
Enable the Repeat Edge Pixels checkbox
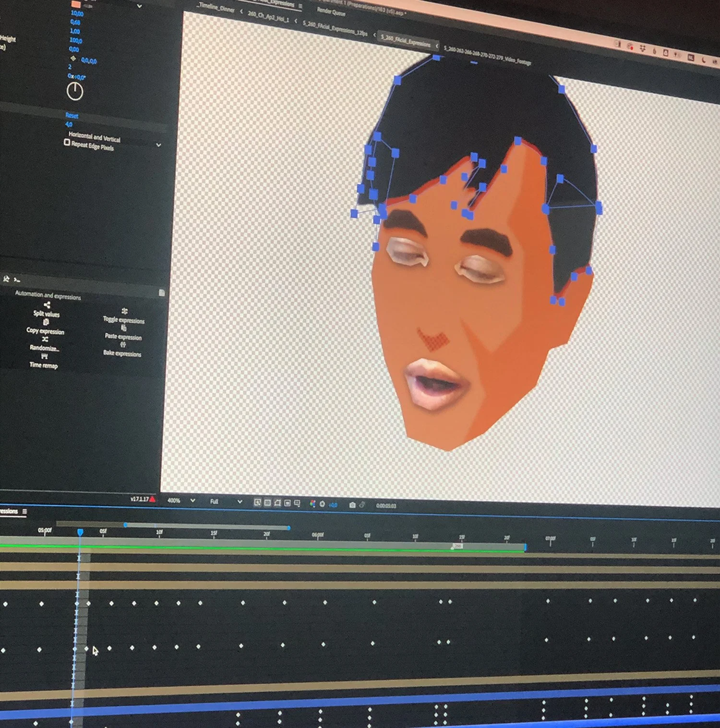67,142
